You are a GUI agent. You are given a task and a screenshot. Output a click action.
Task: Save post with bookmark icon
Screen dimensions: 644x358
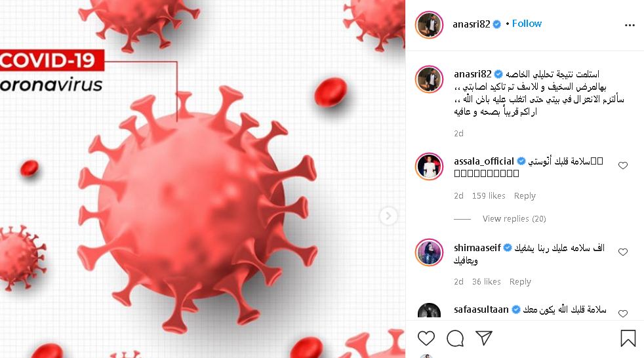pyautogui.click(x=628, y=338)
